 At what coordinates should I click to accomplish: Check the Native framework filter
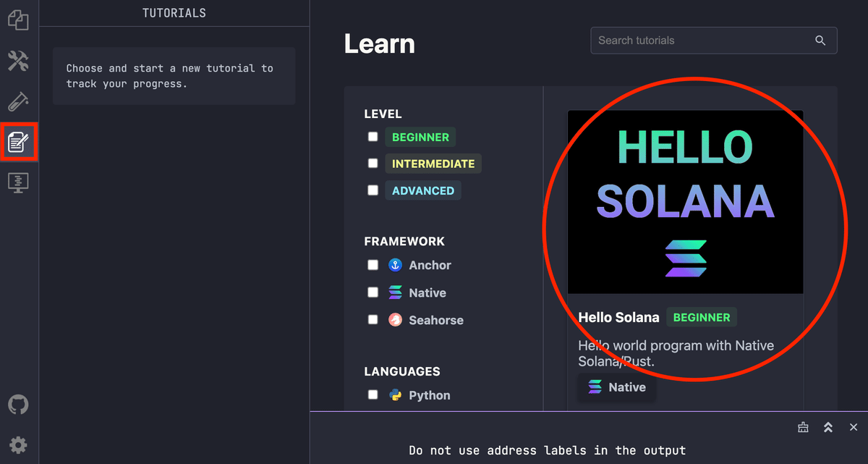click(x=373, y=292)
